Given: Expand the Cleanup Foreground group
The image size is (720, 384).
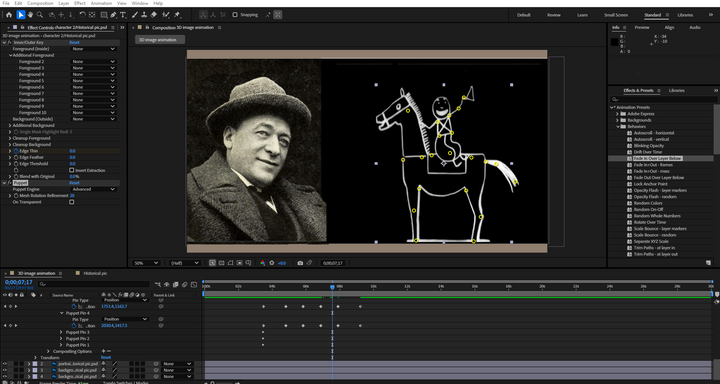Looking at the screenshot, I should coord(11,138).
